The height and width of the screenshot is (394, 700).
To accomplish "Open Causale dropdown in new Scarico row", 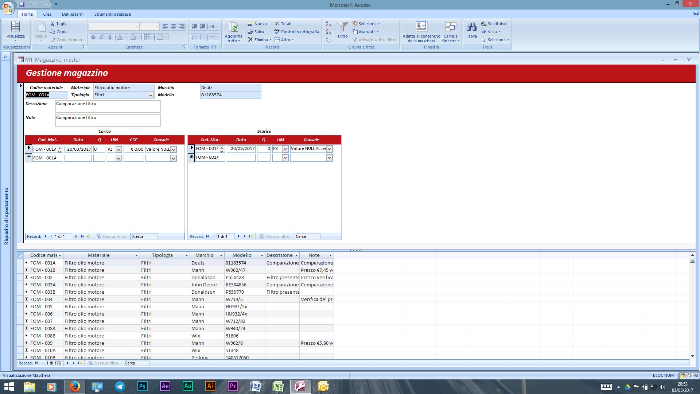I will pos(329,158).
